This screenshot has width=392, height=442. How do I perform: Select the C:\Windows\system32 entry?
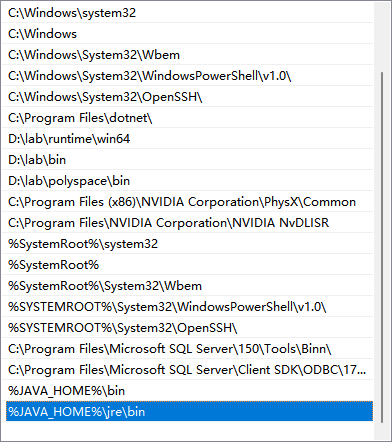(188, 13)
